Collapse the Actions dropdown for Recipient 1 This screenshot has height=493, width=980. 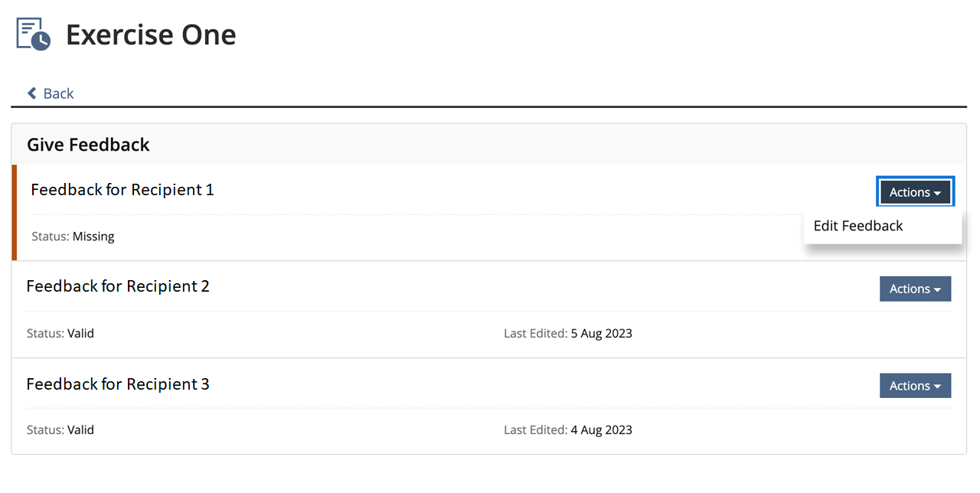click(915, 192)
